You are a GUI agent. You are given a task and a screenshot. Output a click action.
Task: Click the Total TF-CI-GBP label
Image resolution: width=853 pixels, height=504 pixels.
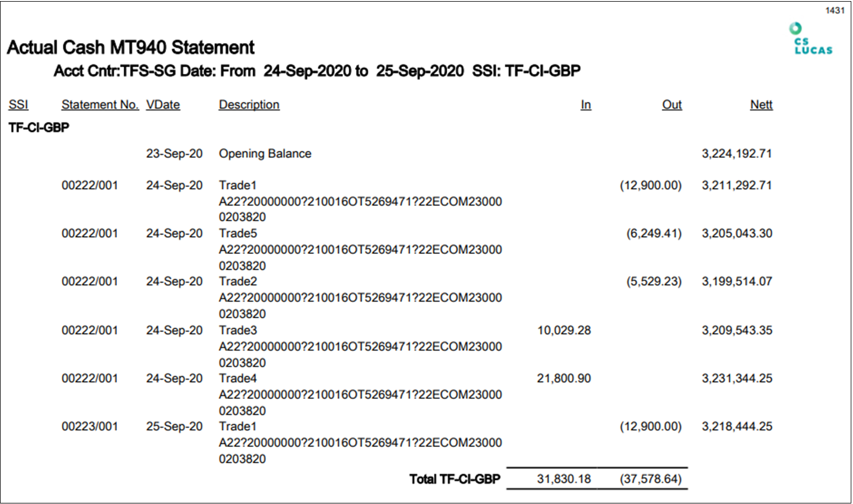454,479
